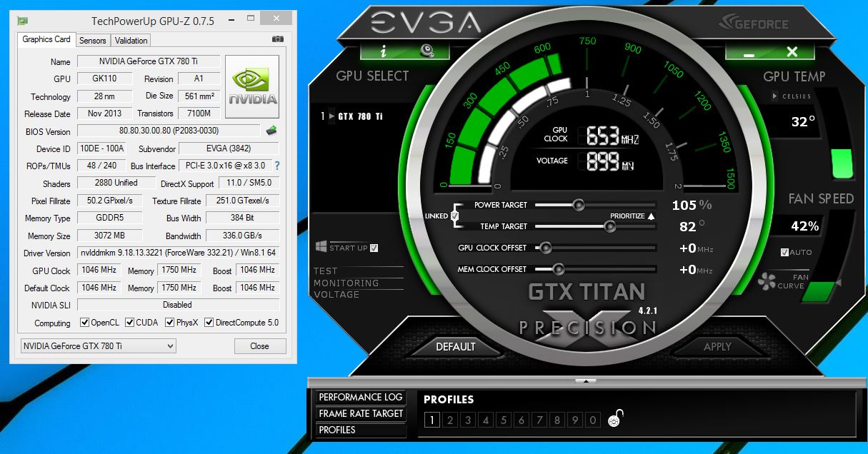
Task: Click the Subvendor EVGA (3842) field
Action: click(x=229, y=148)
